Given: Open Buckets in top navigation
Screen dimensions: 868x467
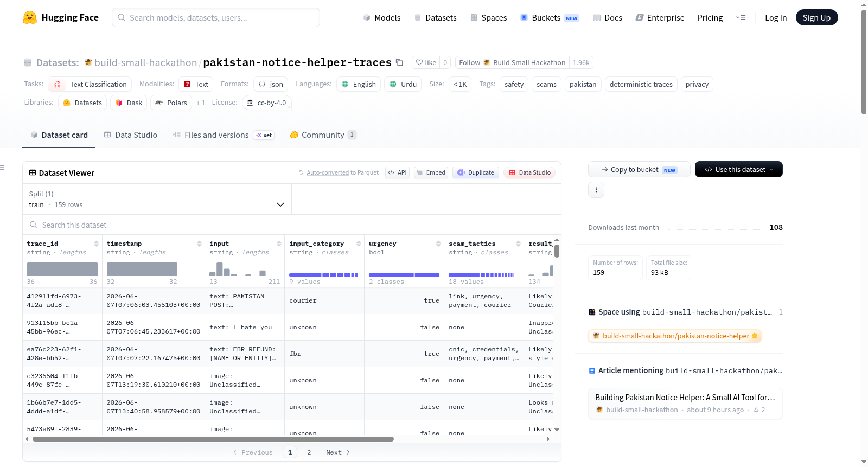Looking at the screenshot, I should (x=549, y=17).
